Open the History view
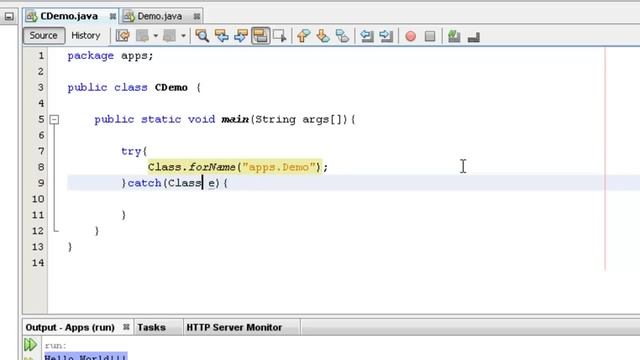 [86, 36]
